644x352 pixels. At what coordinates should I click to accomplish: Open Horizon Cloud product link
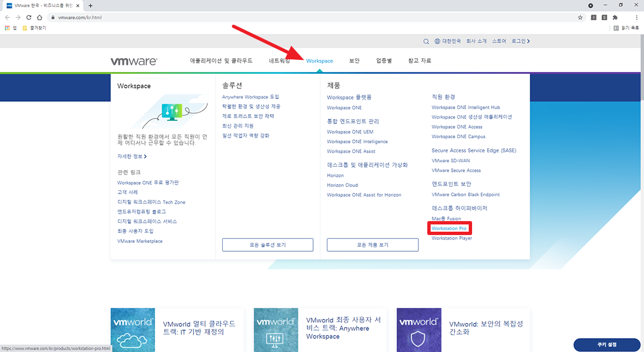[342, 185]
